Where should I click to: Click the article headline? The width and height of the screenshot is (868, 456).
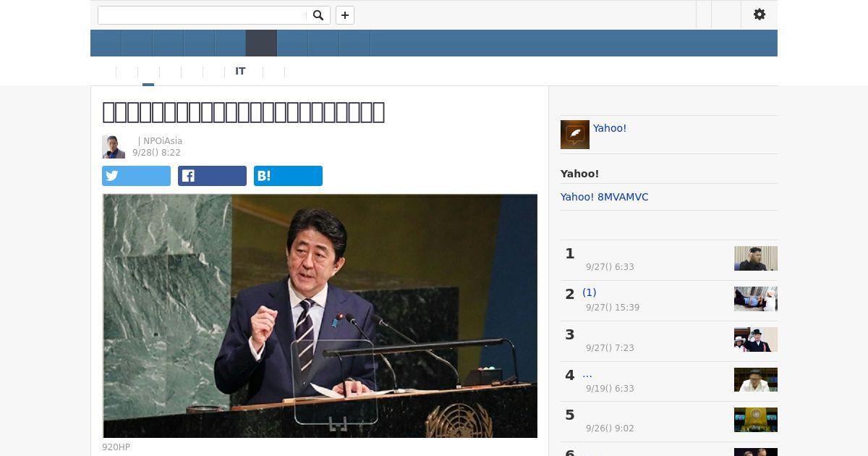pyautogui.click(x=243, y=112)
